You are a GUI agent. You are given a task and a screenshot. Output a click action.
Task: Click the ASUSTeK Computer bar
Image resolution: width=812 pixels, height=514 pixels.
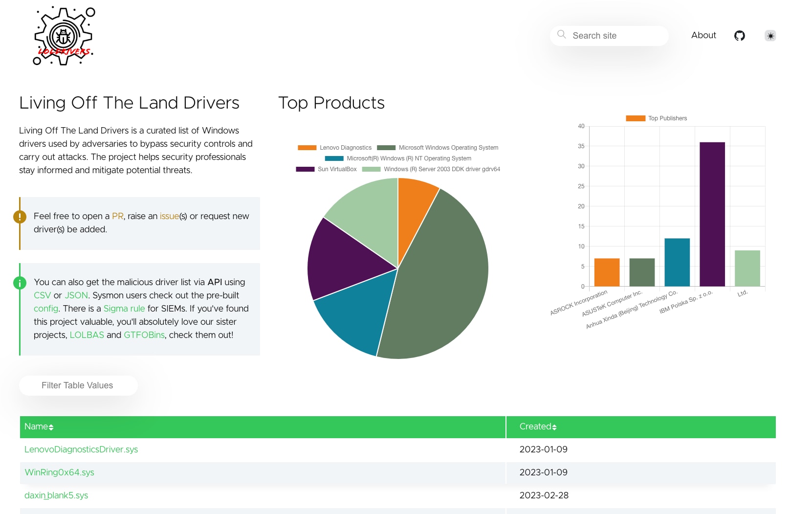[642, 272]
